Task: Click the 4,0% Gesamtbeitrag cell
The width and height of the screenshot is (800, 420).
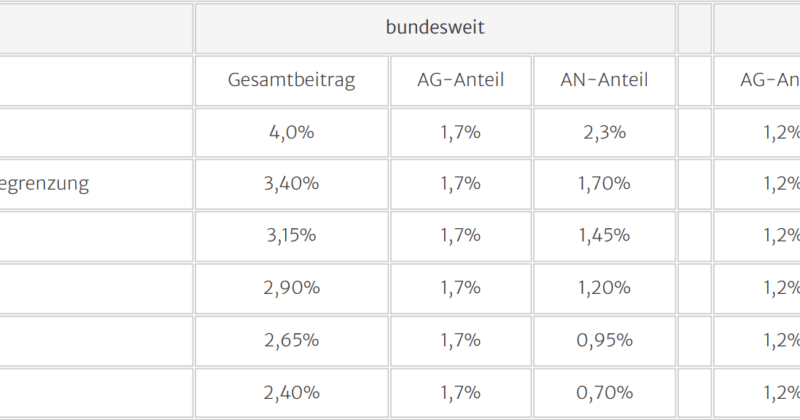Action: [x=291, y=132]
